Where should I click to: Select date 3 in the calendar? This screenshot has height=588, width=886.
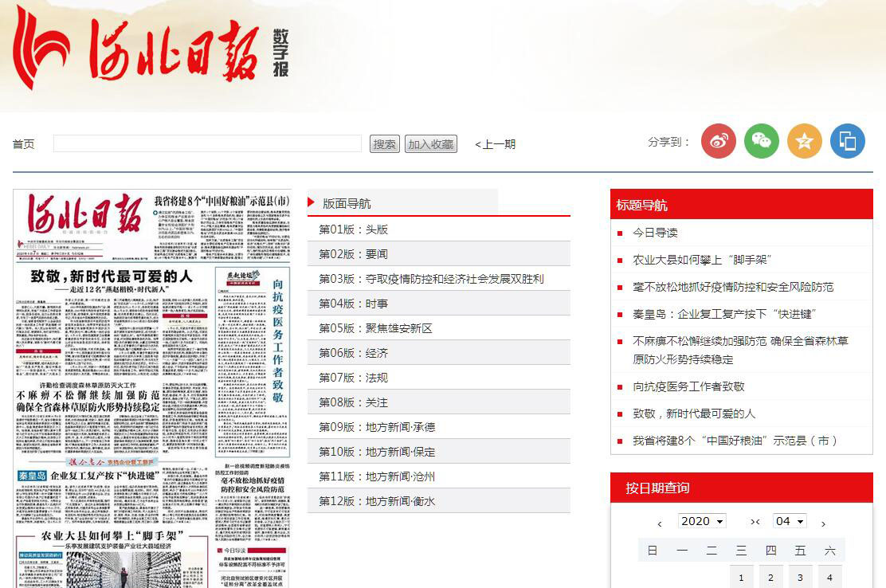pyautogui.click(x=800, y=578)
